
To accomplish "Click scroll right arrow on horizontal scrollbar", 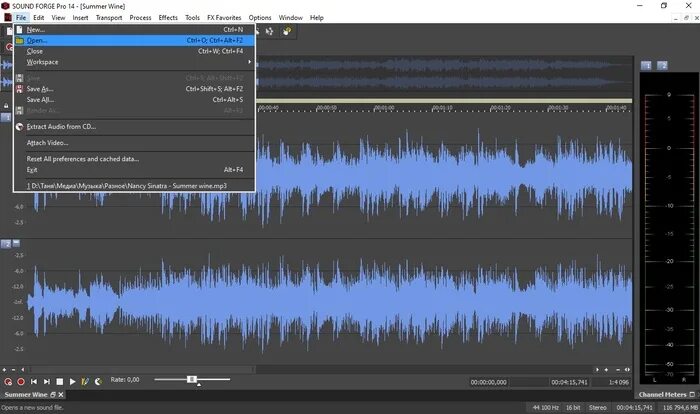I will point(597,370).
